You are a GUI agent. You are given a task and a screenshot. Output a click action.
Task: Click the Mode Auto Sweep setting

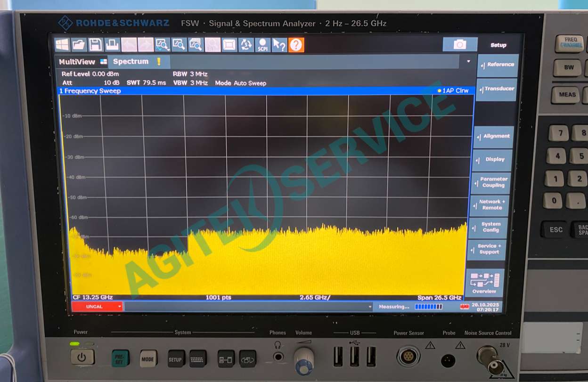point(241,83)
